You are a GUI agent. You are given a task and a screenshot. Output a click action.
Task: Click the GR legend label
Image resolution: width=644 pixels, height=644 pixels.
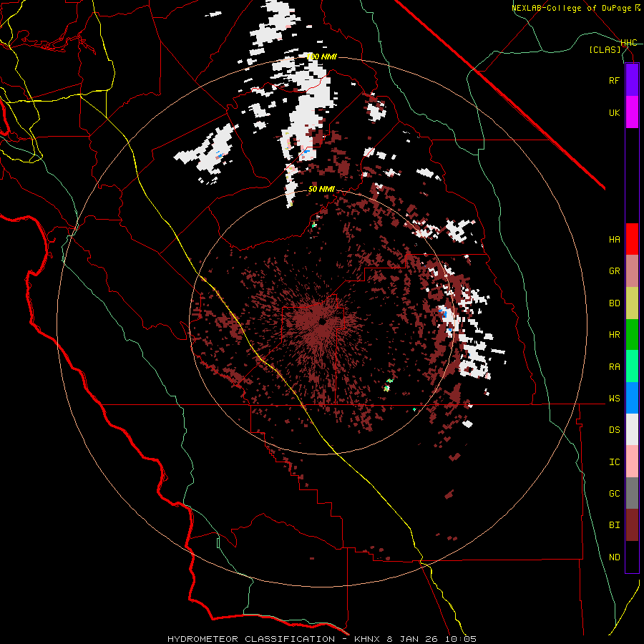(614, 271)
